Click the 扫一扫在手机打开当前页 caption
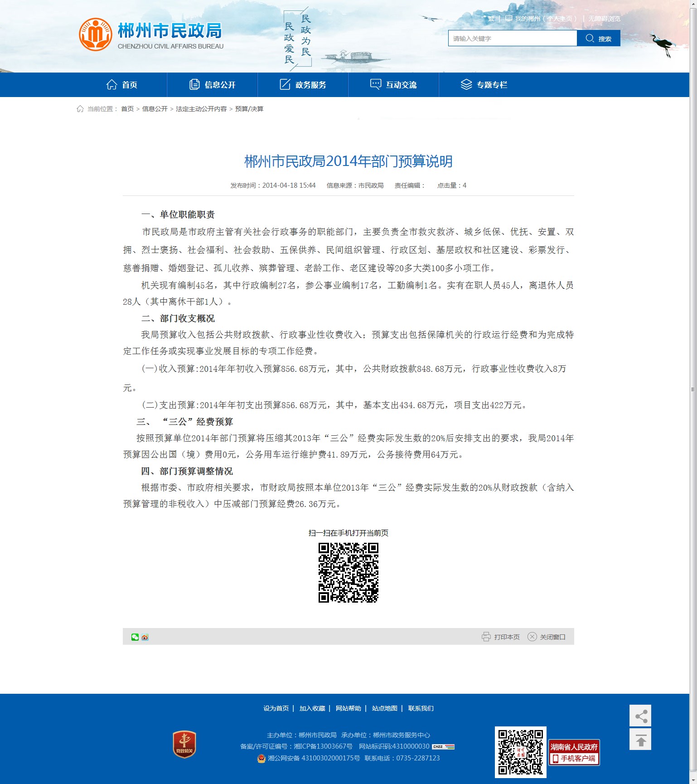Screen dimensions: 697x784 tap(348, 533)
